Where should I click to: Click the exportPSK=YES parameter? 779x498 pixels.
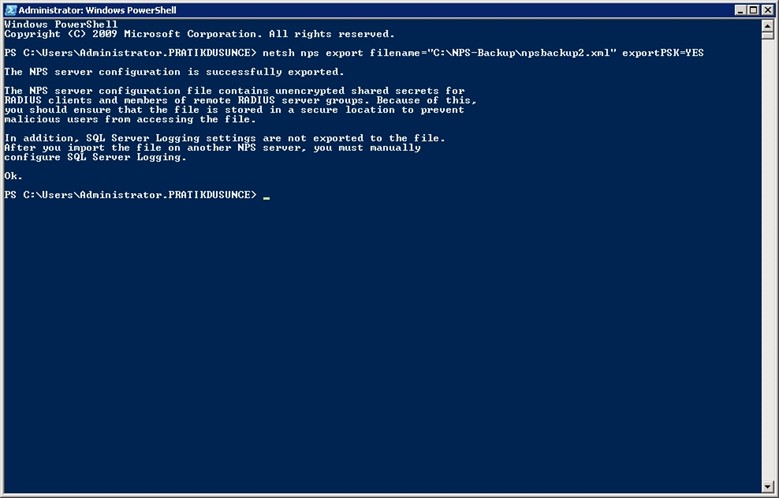click(x=663, y=53)
